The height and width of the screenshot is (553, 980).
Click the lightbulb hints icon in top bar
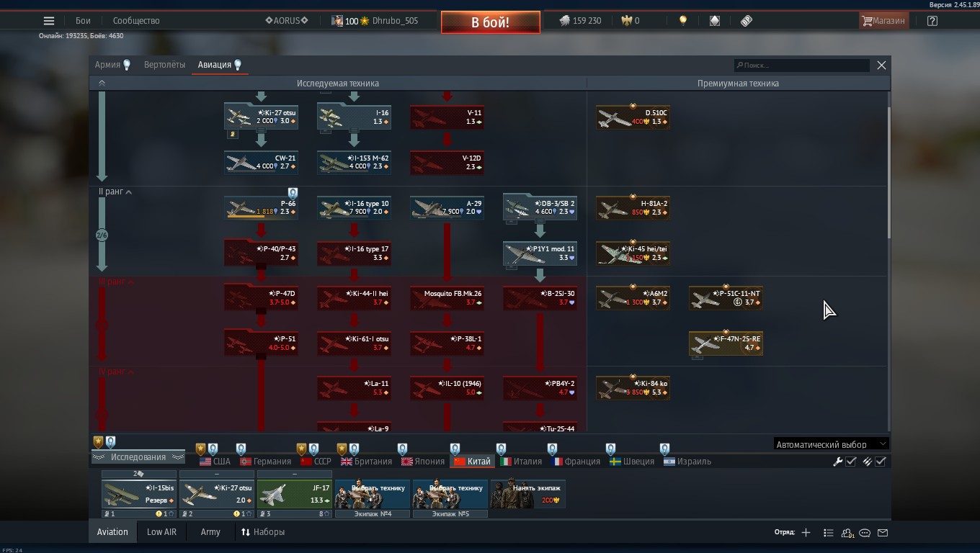tap(683, 21)
